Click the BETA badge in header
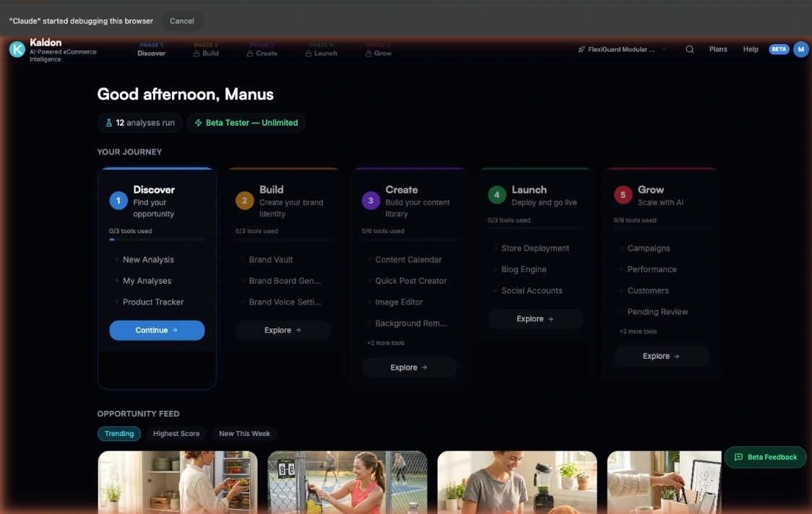 [779, 49]
